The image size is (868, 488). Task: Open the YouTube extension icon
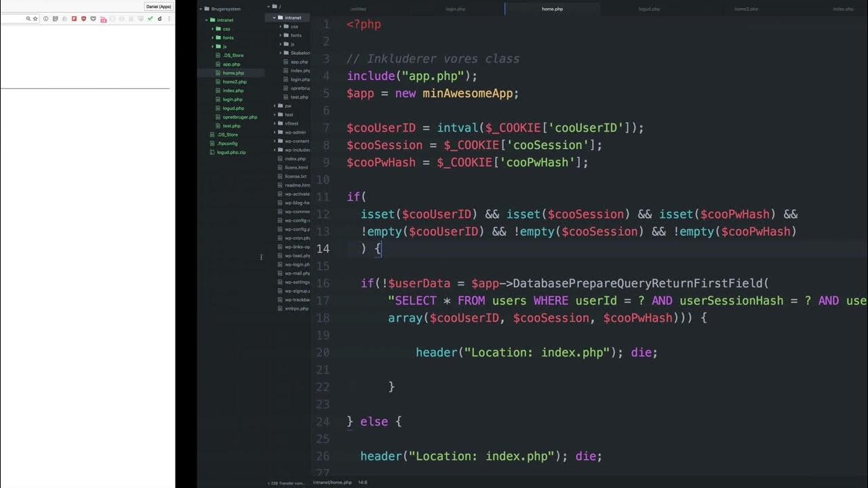(x=103, y=19)
